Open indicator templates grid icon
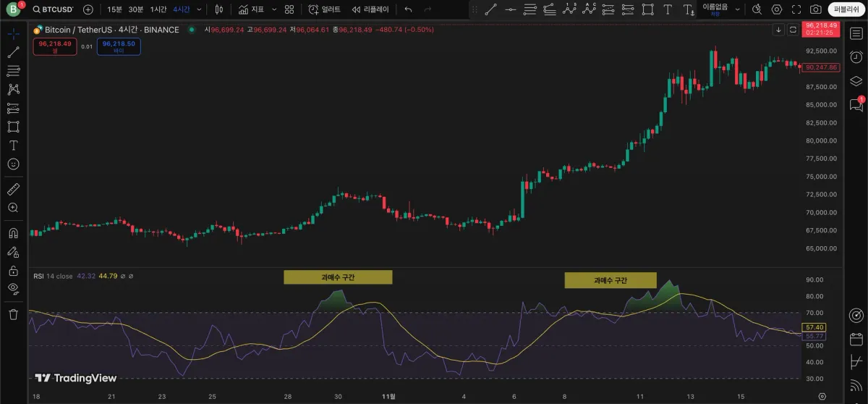 [289, 10]
